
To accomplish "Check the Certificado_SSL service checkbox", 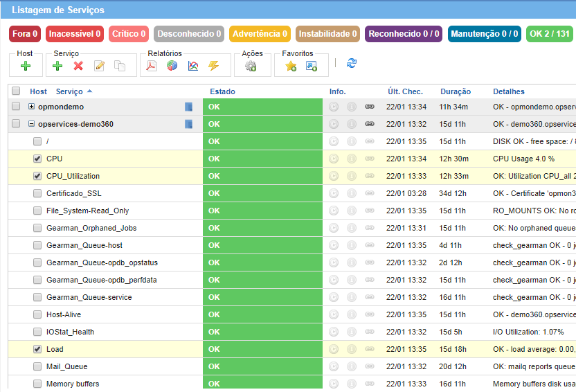I will [37, 193].
